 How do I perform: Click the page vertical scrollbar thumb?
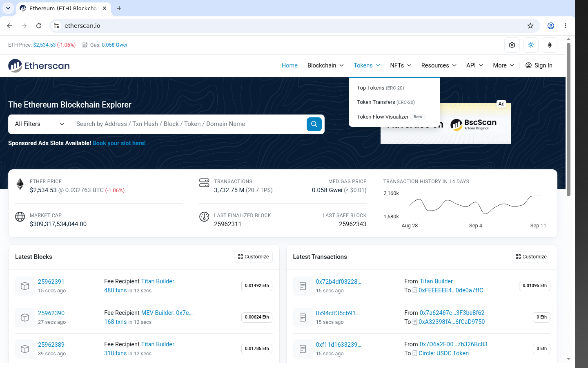tap(568, 119)
